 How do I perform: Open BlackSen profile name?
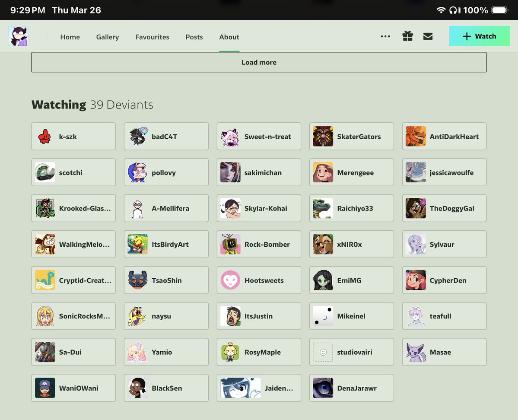pyautogui.click(x=167, y=388)
